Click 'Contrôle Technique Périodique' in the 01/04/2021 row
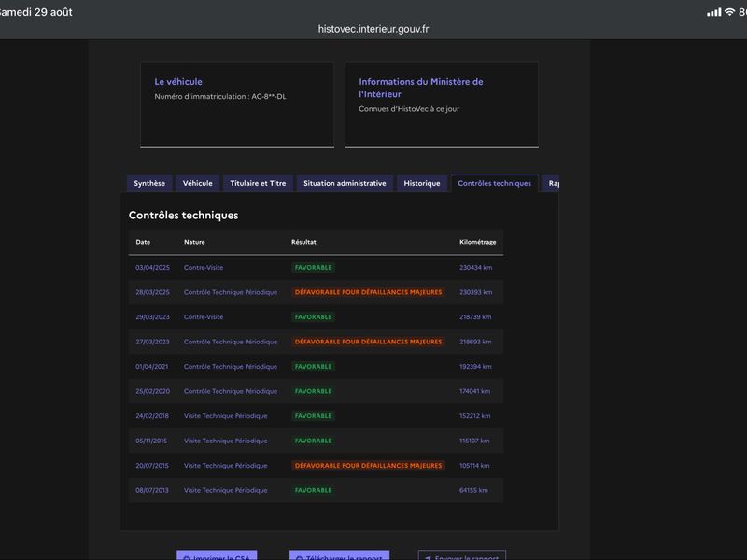The image size is (747, 560). tap(231, 367)
